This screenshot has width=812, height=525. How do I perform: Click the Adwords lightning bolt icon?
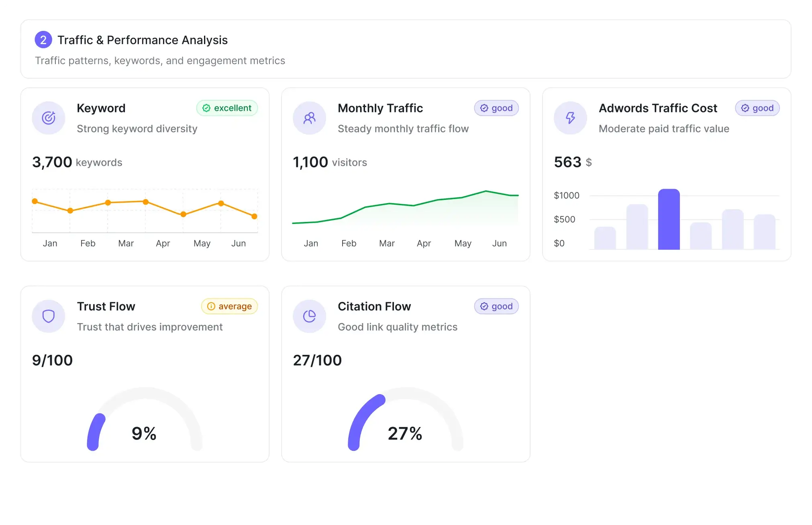pos(570,118)
